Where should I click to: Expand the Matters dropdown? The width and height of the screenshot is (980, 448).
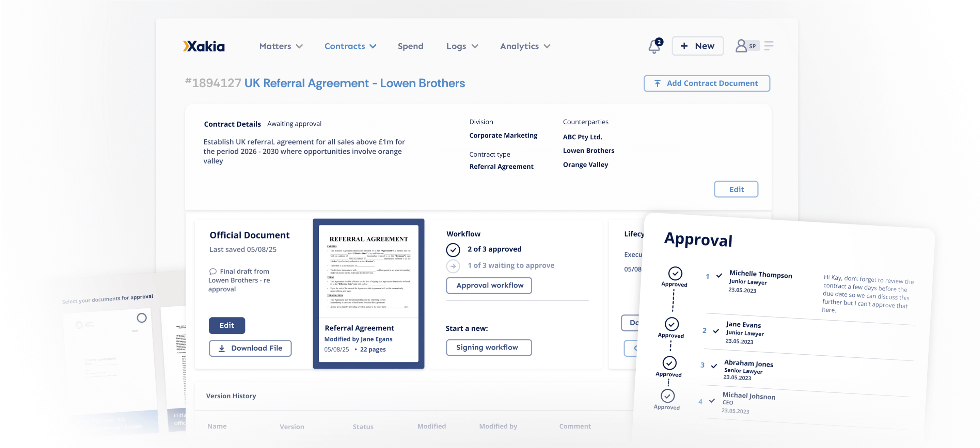pyautogui.click(x=281, y=46)
